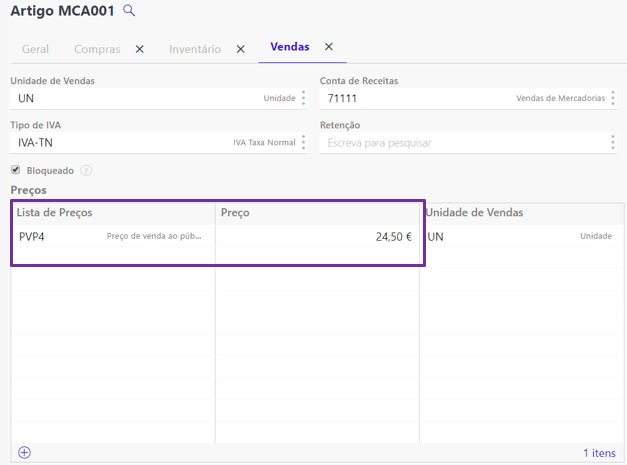Click the Retenção search input field
This screenshot has width=627, height=465.
460,143
